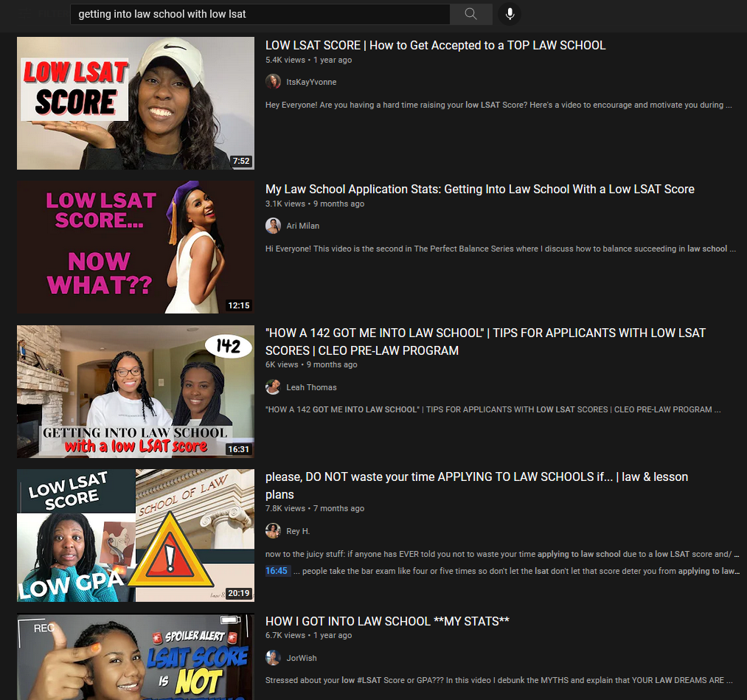Focus the search box with 'getting into law school'

260,14
